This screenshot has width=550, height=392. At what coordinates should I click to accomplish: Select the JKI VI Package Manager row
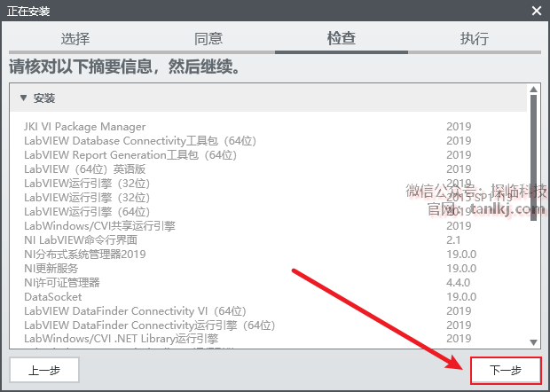point(268,126)
